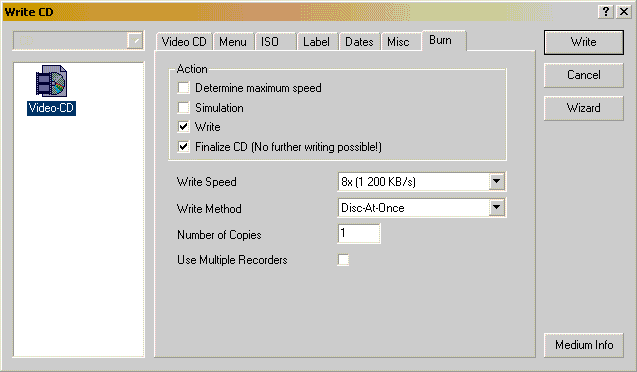Uncheck the Write action checkbox

coord(184,127)
